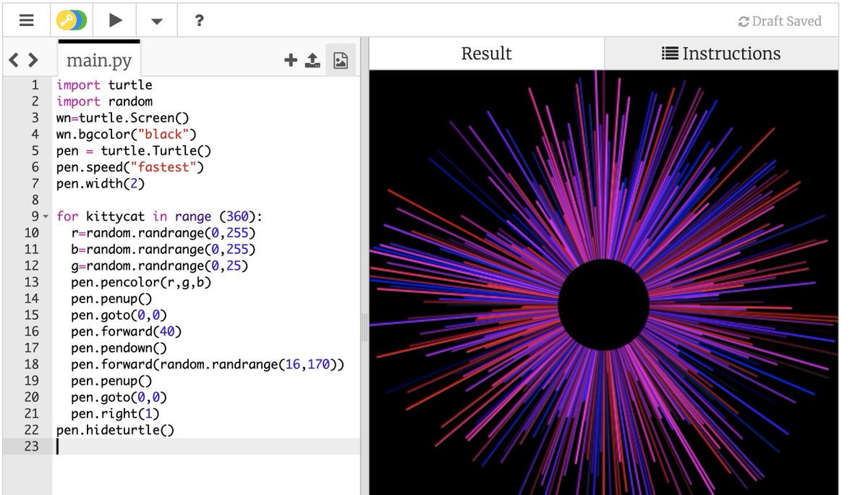Click the 'pen.width(2)' line
Viewport: 868px width, 495px height.
101,184
